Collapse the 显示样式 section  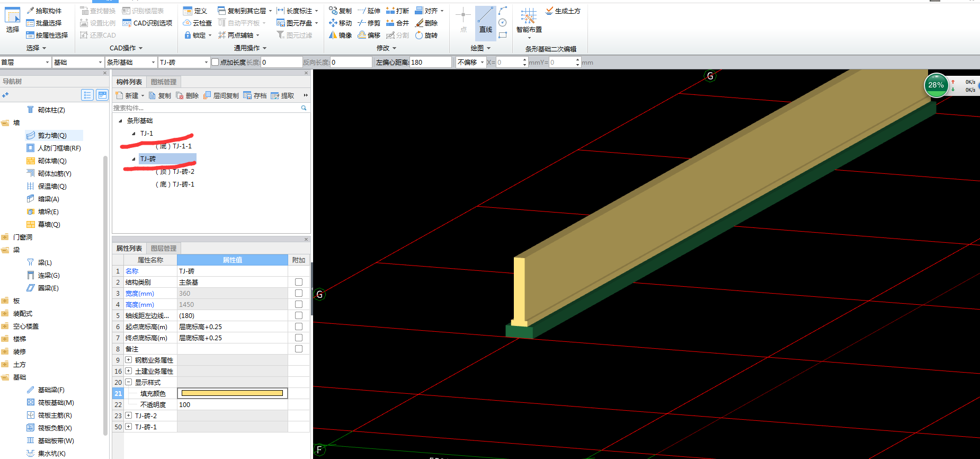[x=128, y=382]
